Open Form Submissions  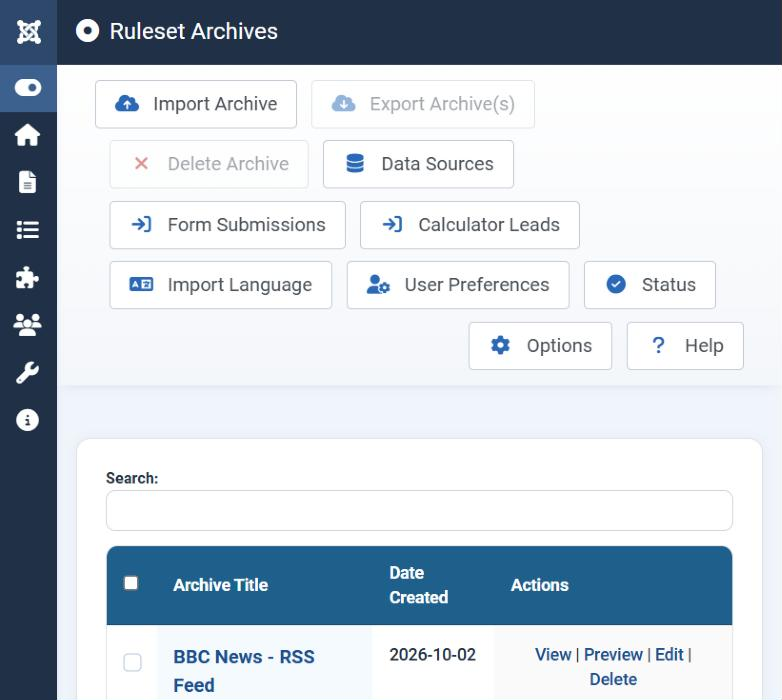coord(227,225)
